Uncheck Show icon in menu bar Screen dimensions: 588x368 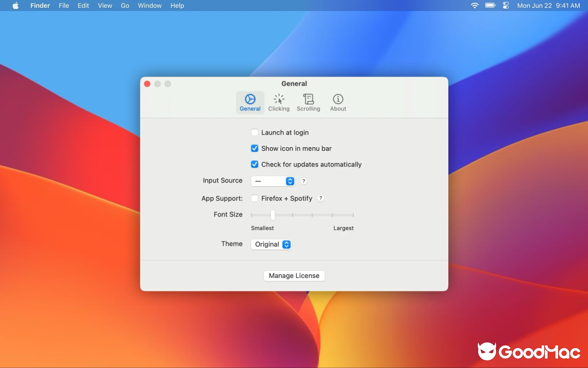[x=254, y=149]
